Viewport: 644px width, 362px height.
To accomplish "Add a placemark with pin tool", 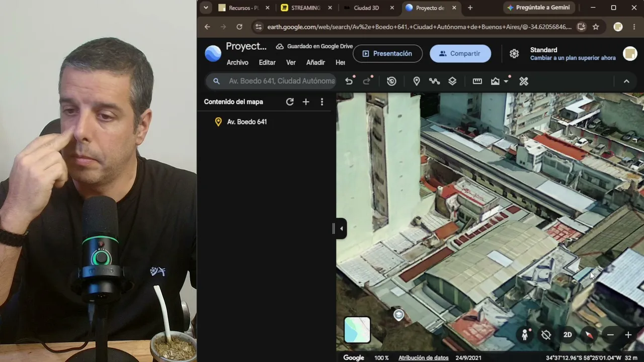I will (x=417, y=81).
